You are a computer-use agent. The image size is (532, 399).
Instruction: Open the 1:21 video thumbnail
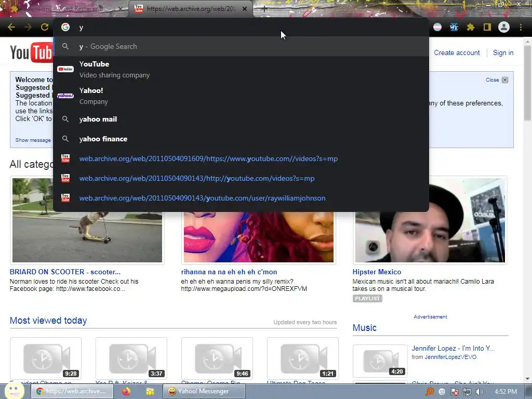[303, 358]
